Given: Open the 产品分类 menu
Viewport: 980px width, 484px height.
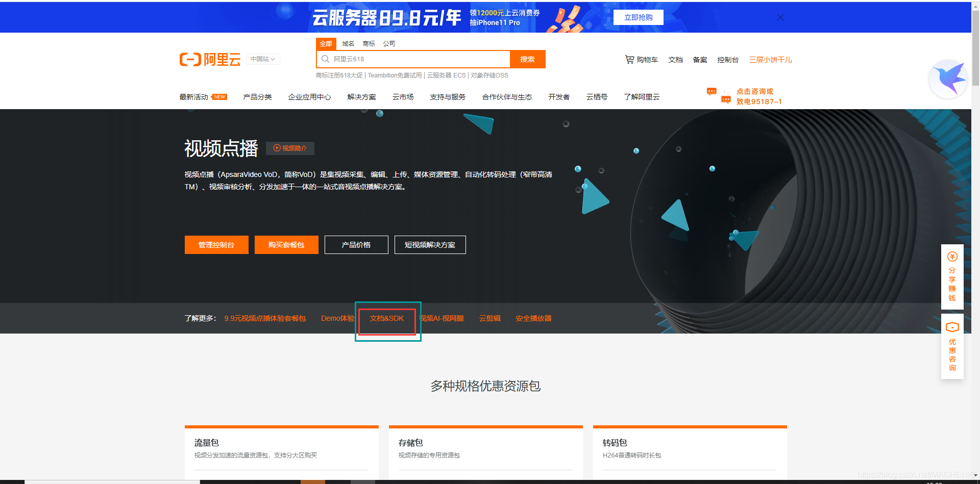Looking at the screenshot, I should (x=257, y=97).
